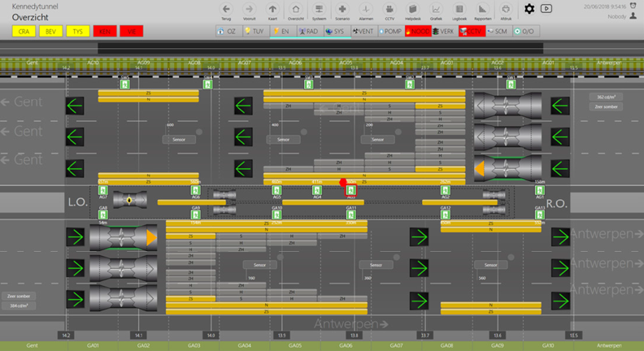Open settings via the gear icon
The width and height of the screenshot is (644, 351).
(529, 9)
